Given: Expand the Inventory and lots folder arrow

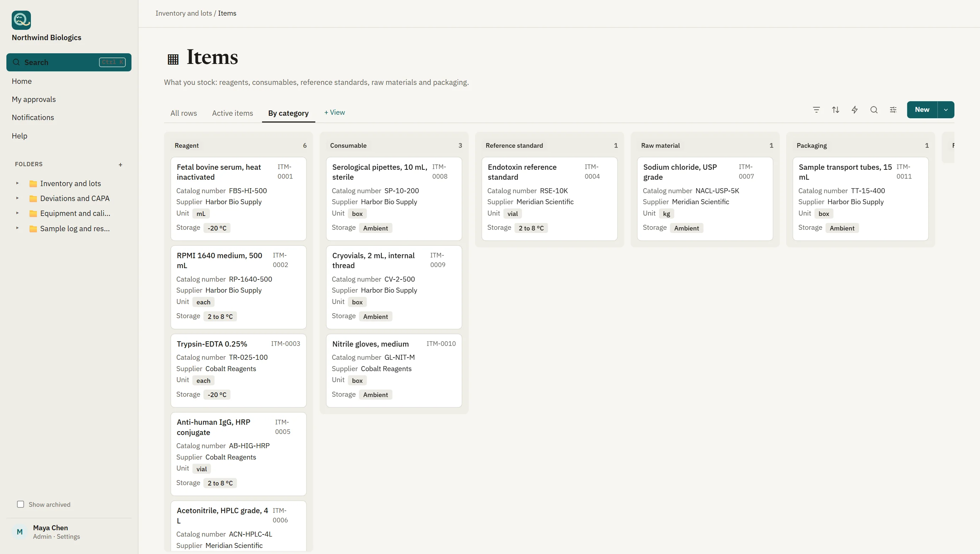Looking at the screenshot, I should pyautogui.click(x=17, y=183).
